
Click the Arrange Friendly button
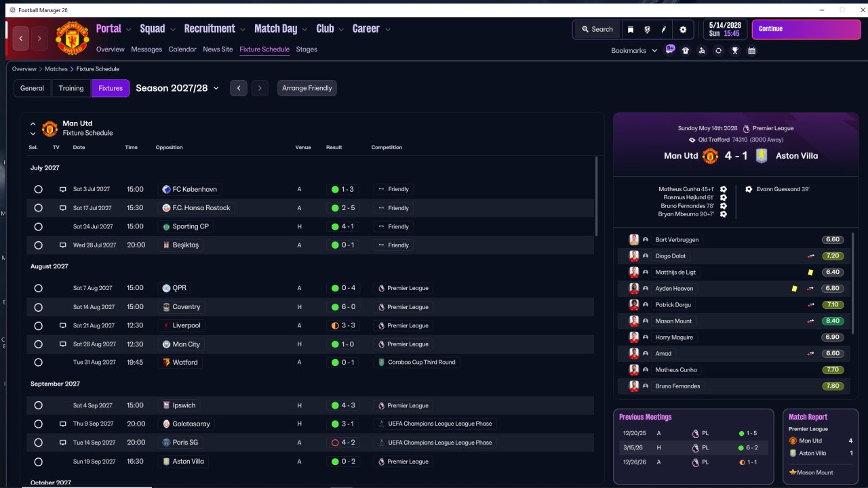[x=307, y=88]
